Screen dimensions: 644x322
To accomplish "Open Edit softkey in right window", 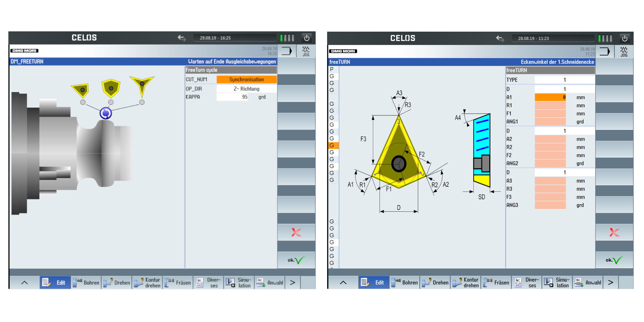I will [x=373, y=283].
